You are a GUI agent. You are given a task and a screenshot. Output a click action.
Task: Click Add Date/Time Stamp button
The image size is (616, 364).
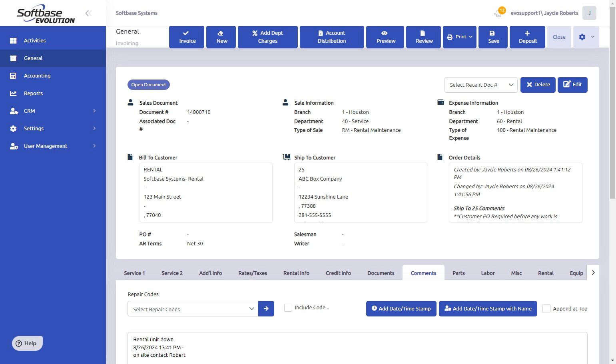pos(401,308)
